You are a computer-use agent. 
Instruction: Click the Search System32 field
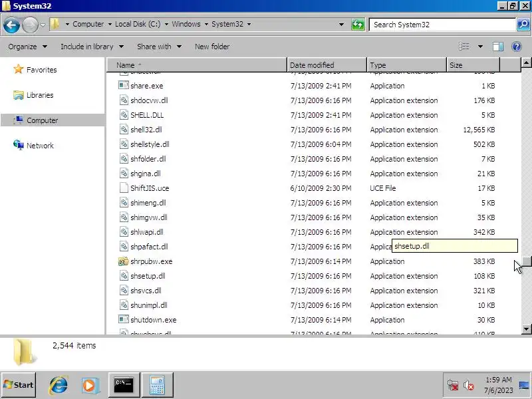tap(442, 25)
